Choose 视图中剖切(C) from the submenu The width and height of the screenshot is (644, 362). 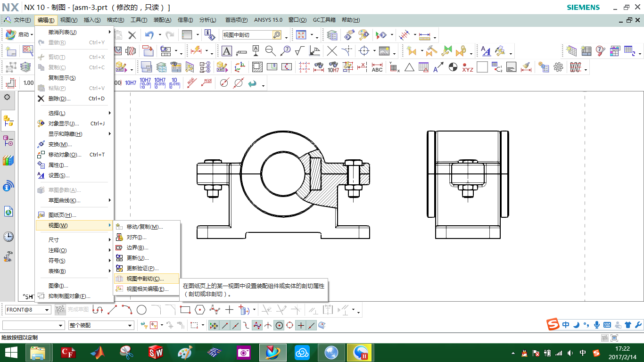click(147, 279)
